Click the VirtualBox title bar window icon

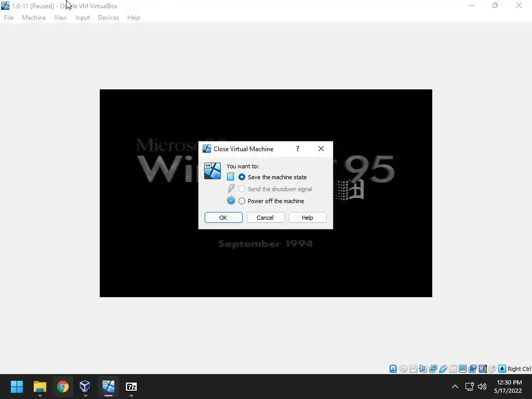coord(5,6)
